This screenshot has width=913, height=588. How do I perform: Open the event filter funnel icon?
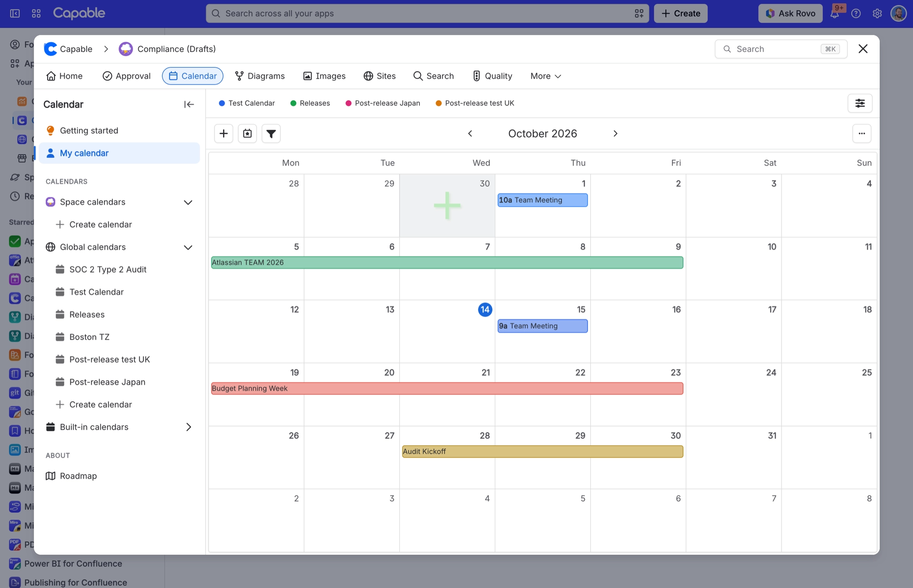(x=271, y=134)
